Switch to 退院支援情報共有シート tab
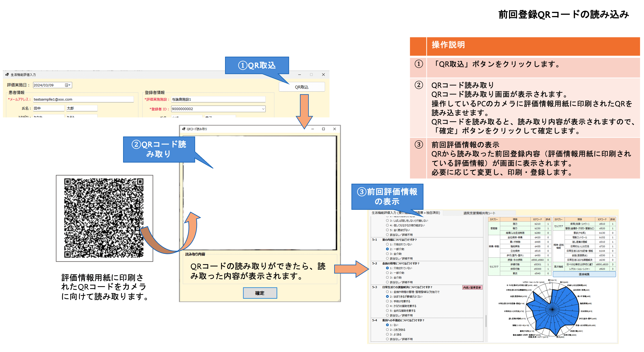 479,213
